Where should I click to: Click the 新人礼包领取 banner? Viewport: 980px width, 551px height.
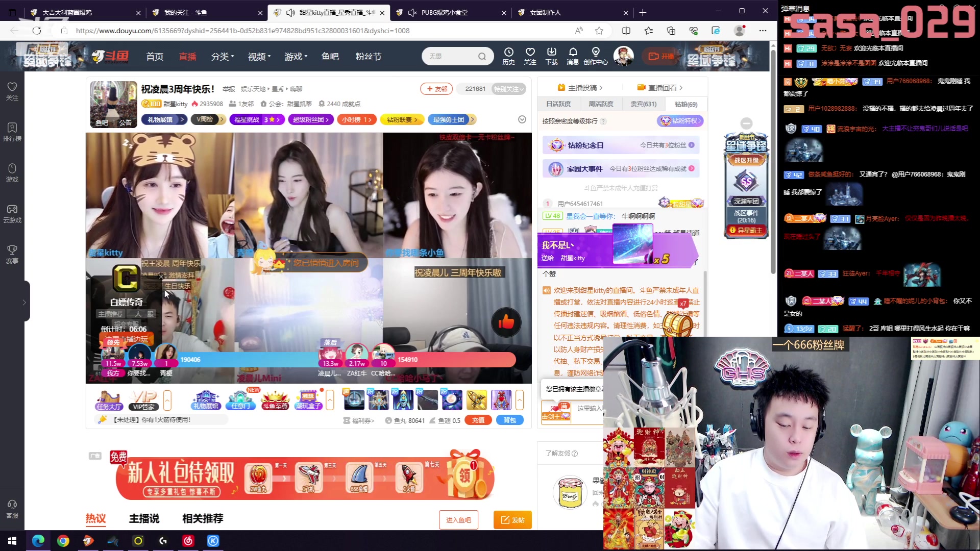[305, 477]
